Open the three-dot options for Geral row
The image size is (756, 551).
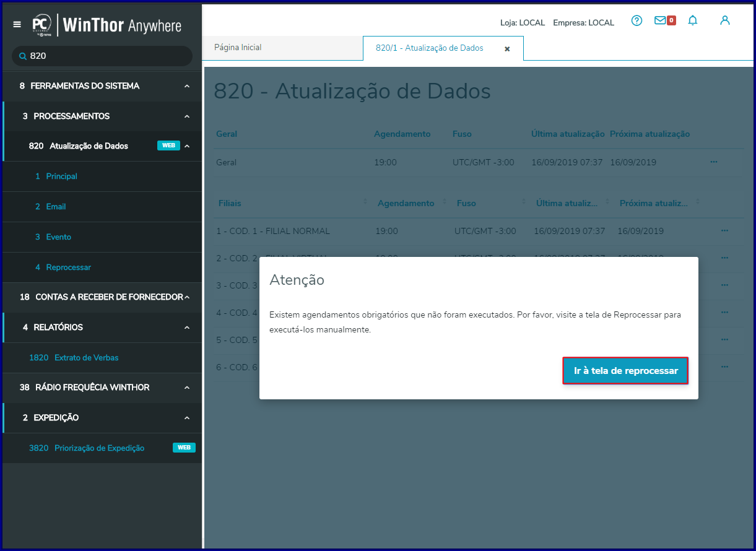(714, 162)
